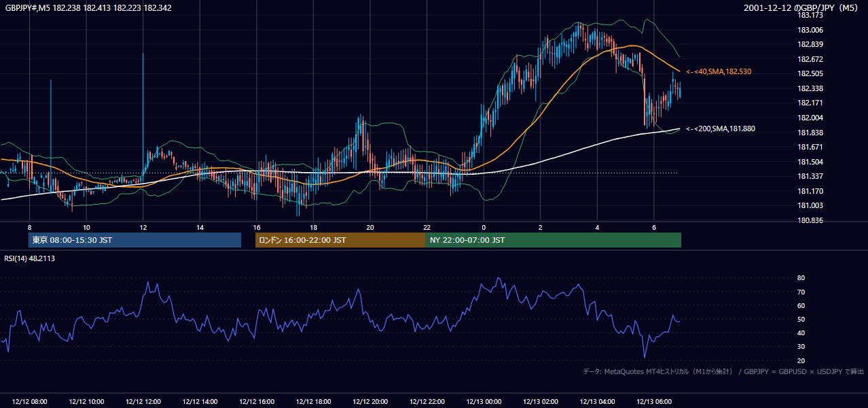Click RSI scale value 70

(x=801, y=292)
